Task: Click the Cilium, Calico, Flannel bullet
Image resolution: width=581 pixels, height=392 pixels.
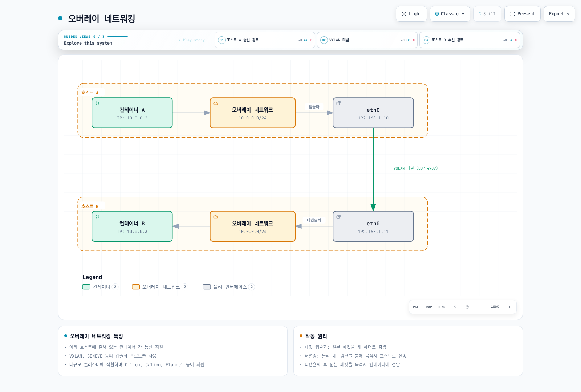Action: coord(137,365)
